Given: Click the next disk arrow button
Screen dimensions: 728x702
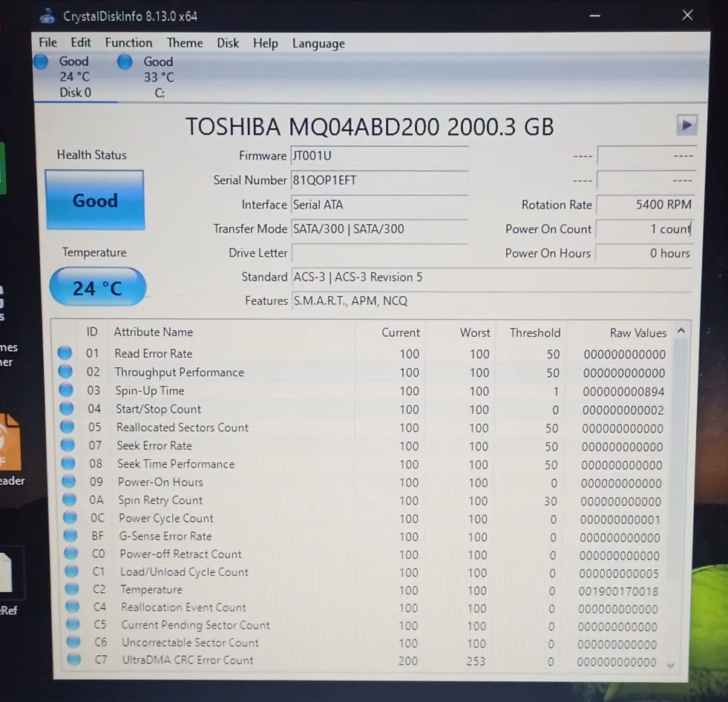Looking at the screenshot, I should point(686,125).
